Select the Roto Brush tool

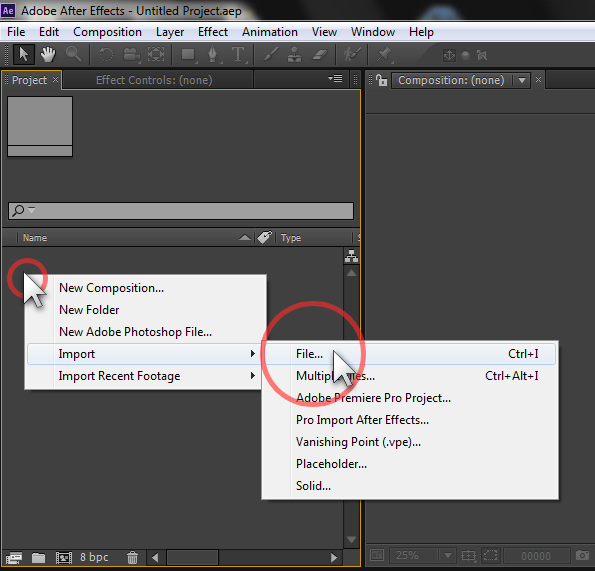[352, 54]
